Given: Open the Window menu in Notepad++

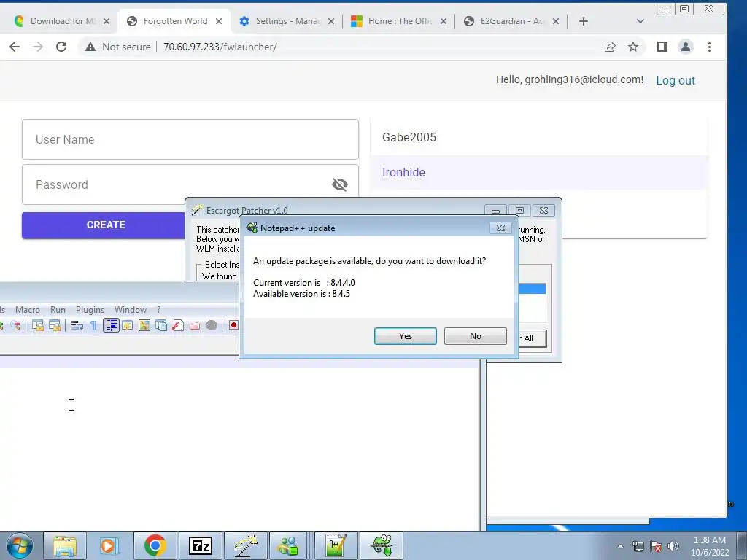Looking at the screenshot, I should click(x=131, y=309).
